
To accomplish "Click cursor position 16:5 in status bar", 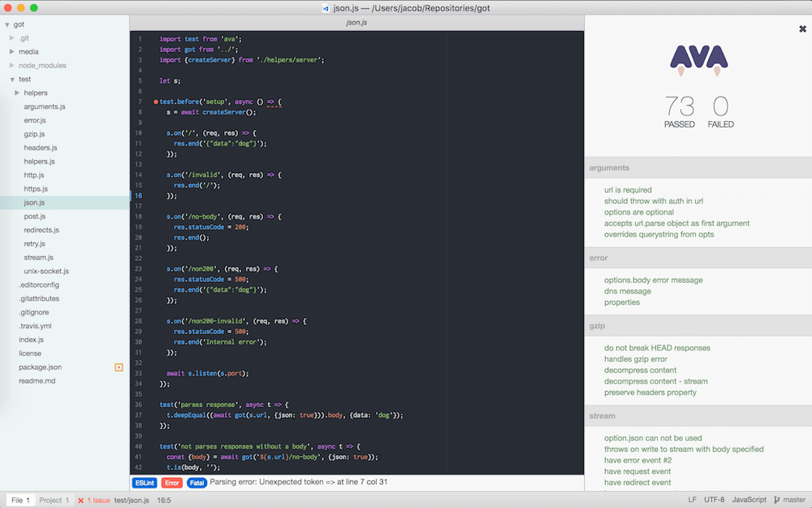I will (x=164, y=500).
